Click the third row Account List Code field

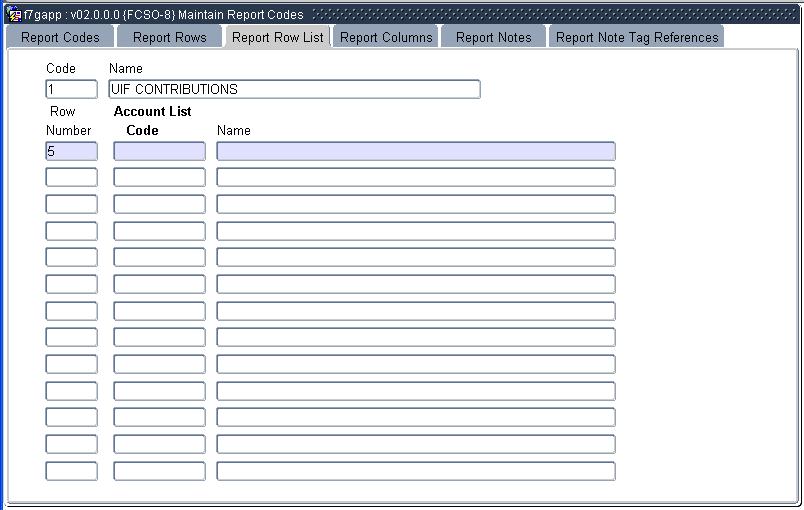click(x=159, y=204)
